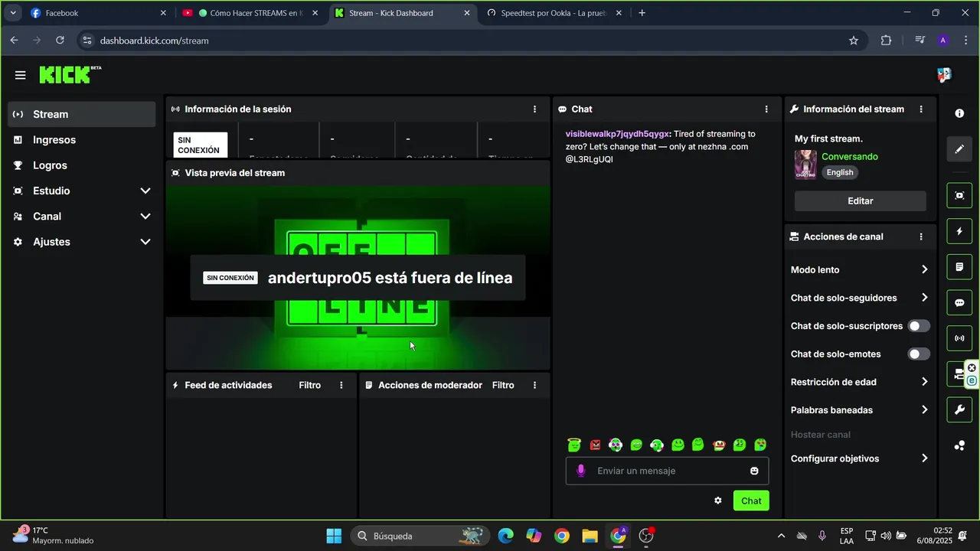980x551 pixels.
Task: Open the Chat panel three-dot menu
Action: (766, 109)
